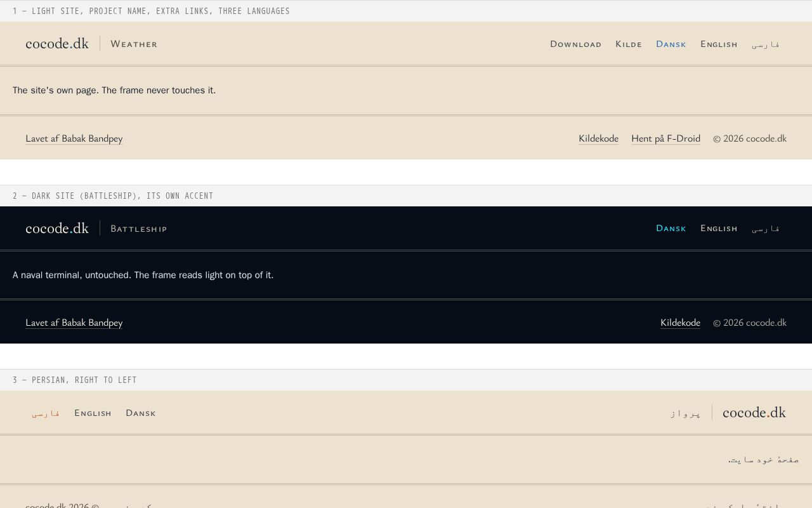The height and width of the screenshot is (508, 812).
Task: Click the پرواز project name
Action: (x=685, y=413)
